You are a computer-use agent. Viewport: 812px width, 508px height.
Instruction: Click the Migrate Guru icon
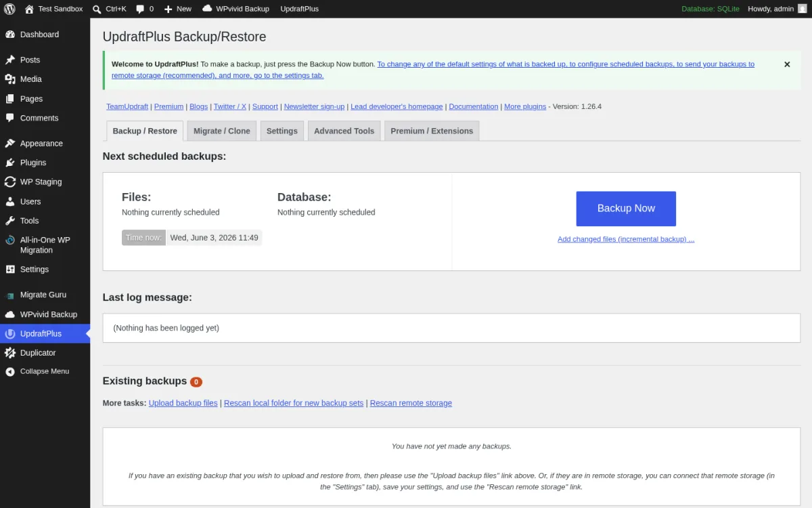point(10,295)
